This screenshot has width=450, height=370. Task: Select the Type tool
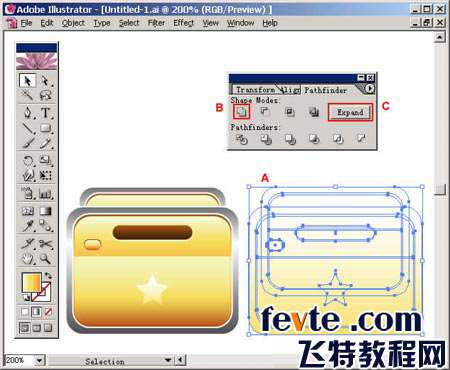tap(46, 113)
